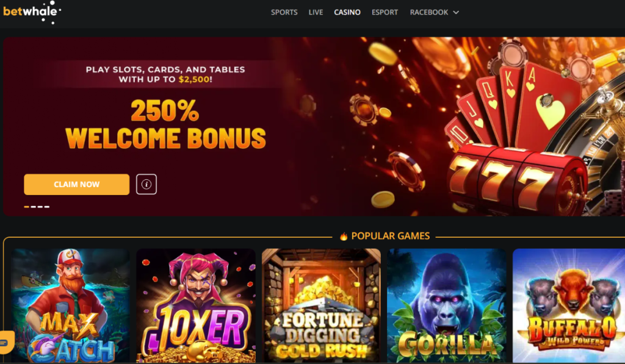Go to Live betting tab

click(316, 12)
